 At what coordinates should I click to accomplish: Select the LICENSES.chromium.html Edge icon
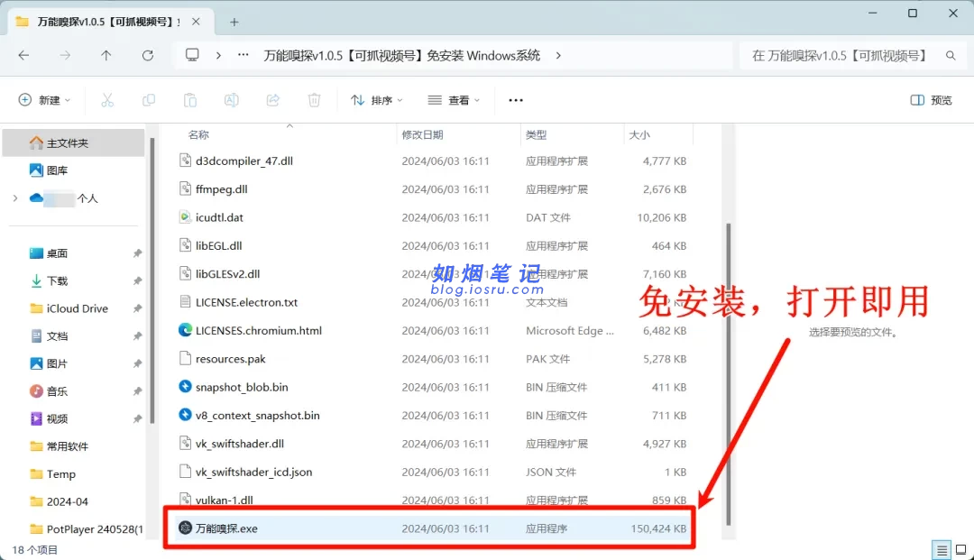point(185,330)
